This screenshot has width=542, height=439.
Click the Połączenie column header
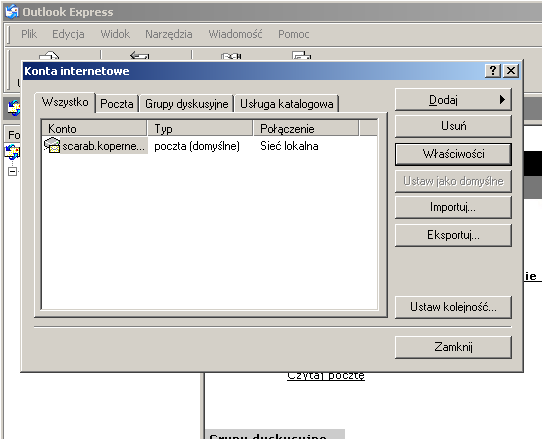point(306,129)
